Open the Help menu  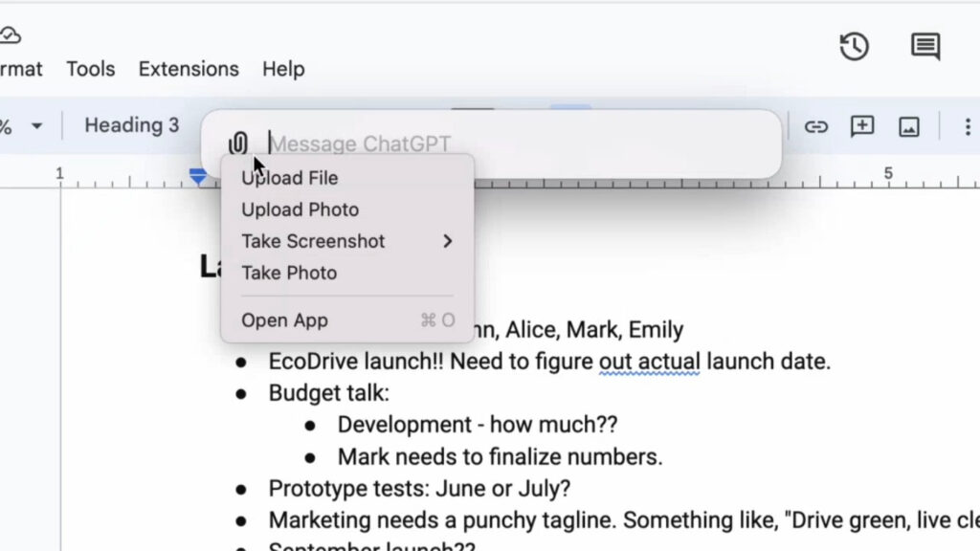283,69
